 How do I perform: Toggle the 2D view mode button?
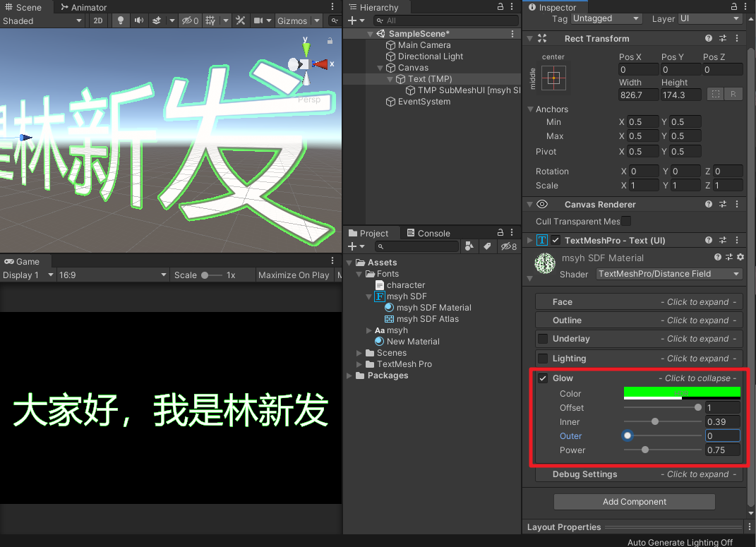click(98, 20)
